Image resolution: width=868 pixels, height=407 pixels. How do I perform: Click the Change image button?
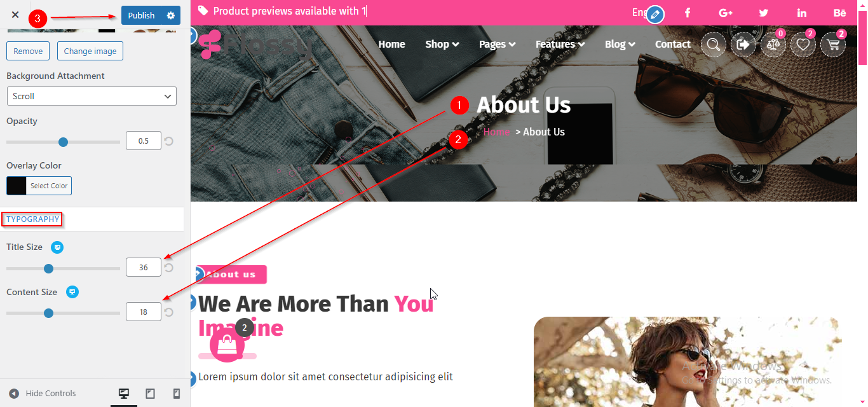click(90, 51)
